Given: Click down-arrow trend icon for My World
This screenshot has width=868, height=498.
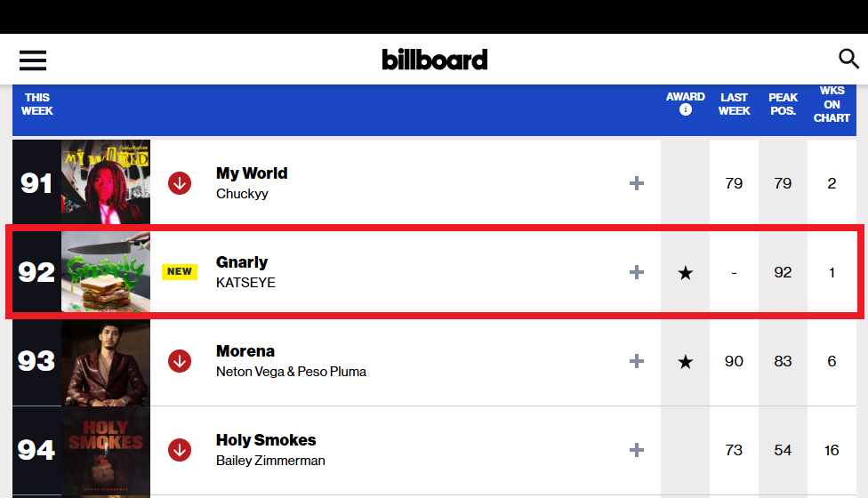Looking at the screenshot, I should point(180,183).
